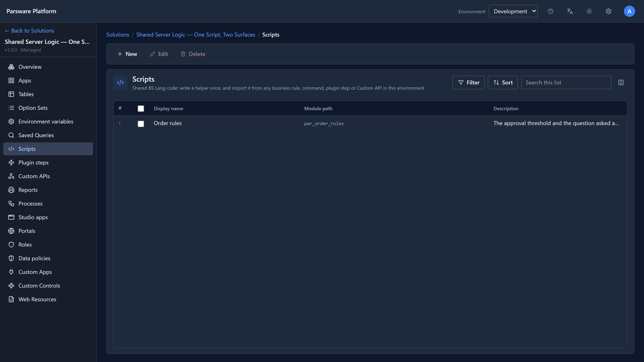Click the Apps grid icon in sidebar
The width and height of the screenshot is (644, 362).
pos(11,80)
